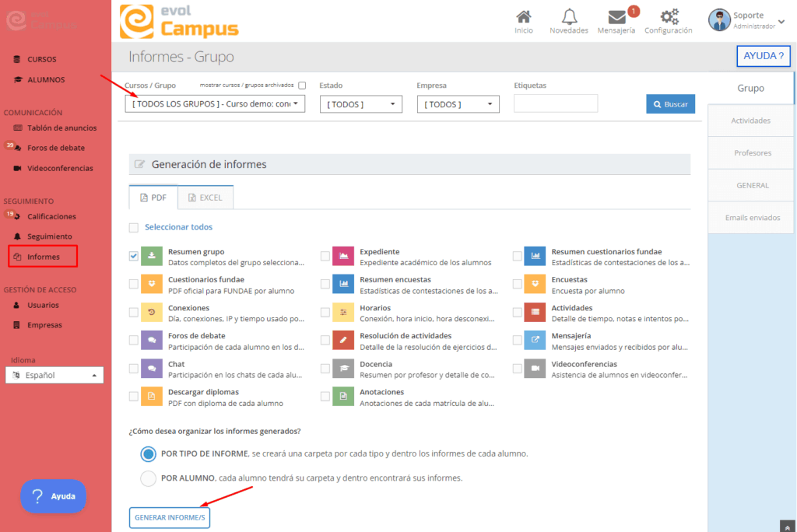Screen dimensions: 797x532
Task: Open Novedades bell notifications
Action: click(x=569, y=18)
